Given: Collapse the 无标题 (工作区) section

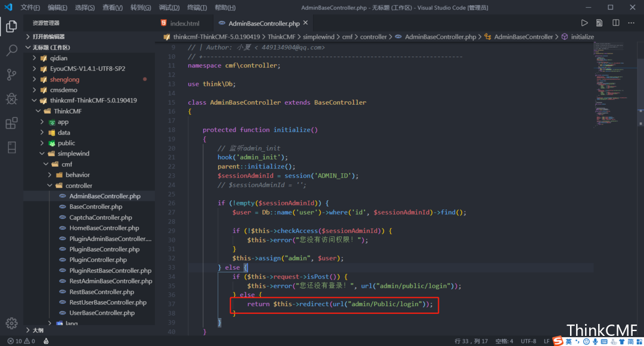Looking at the screenshot, I should click(89, 47).
